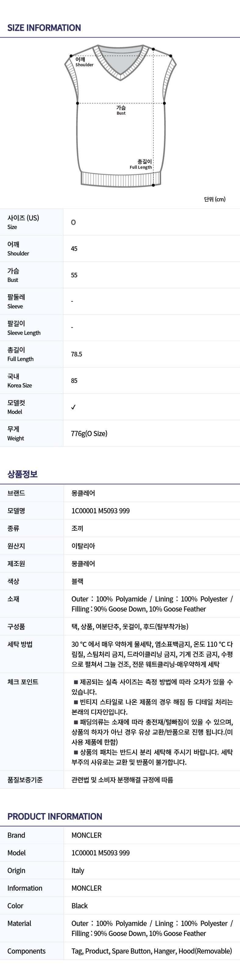240x980 pixels.
Task: Click the vest size diagram illustration
Action: (x=120, y=115)
